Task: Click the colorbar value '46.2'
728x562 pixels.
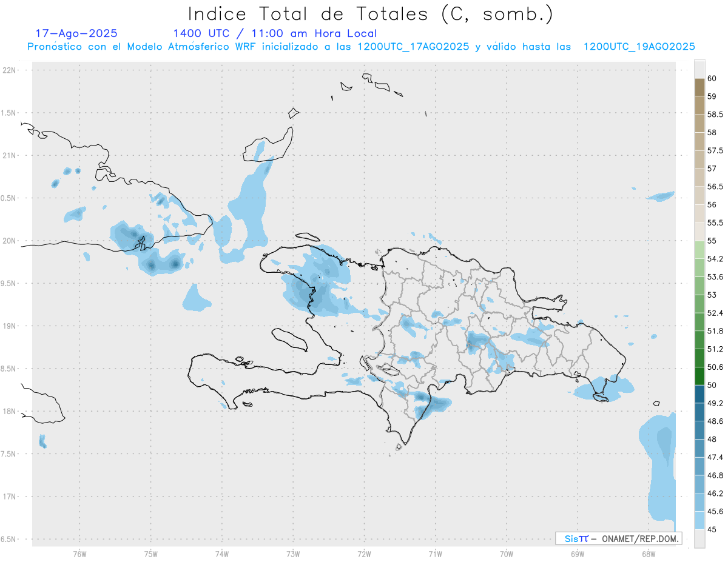Action: 715,493
